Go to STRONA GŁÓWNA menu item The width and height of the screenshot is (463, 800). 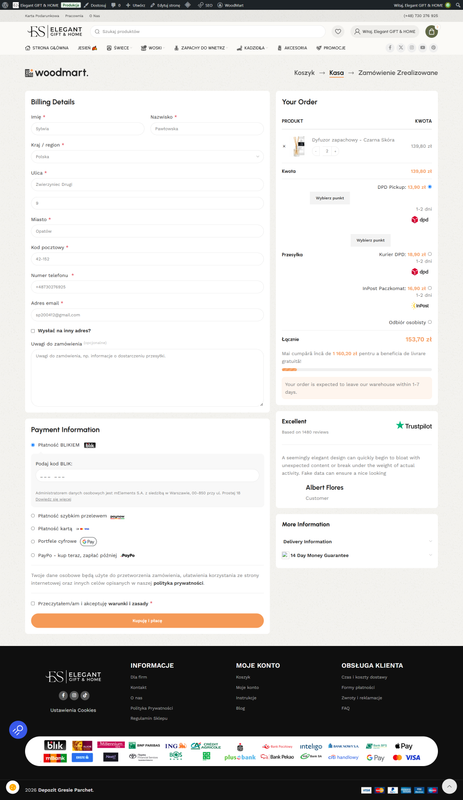pos(47,47)
